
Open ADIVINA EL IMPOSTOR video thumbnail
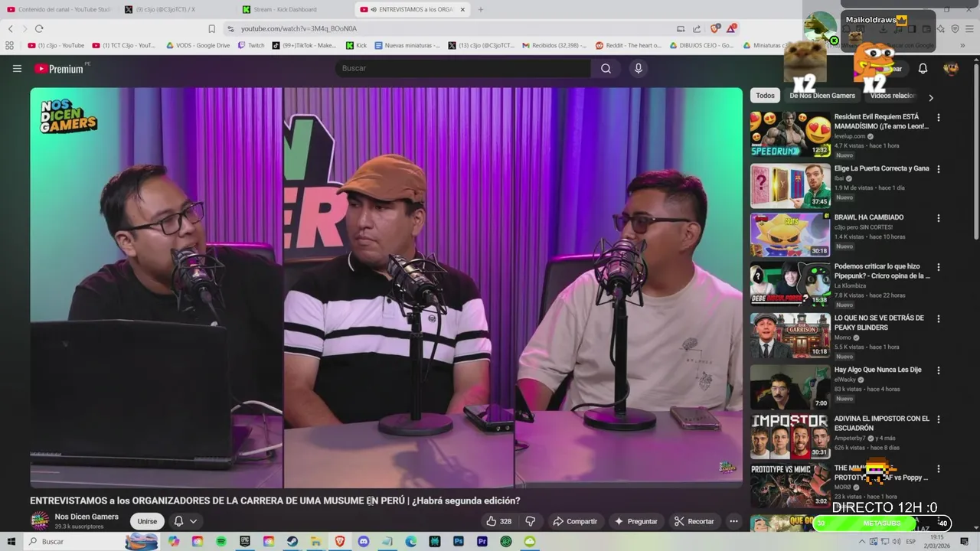tap(790, 436)
